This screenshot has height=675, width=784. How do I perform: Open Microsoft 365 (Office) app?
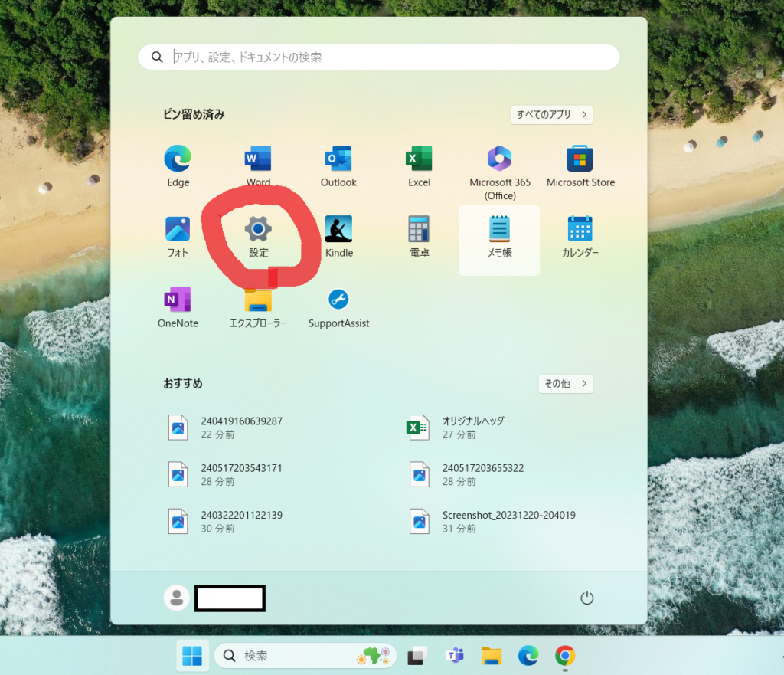(499, 172)
